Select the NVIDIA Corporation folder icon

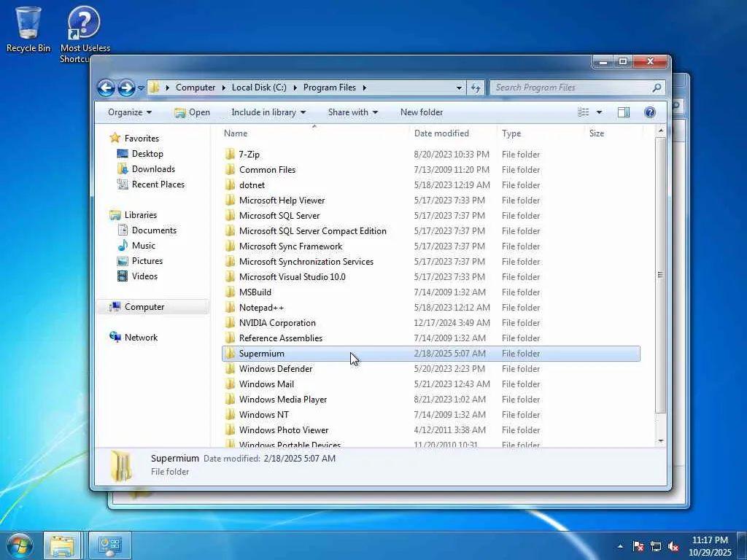point(230,322)
